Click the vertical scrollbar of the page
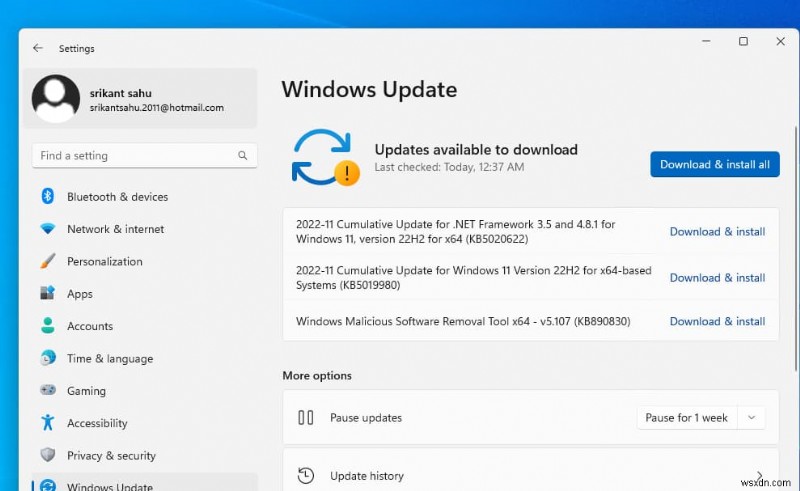 [x=796, y=249]
